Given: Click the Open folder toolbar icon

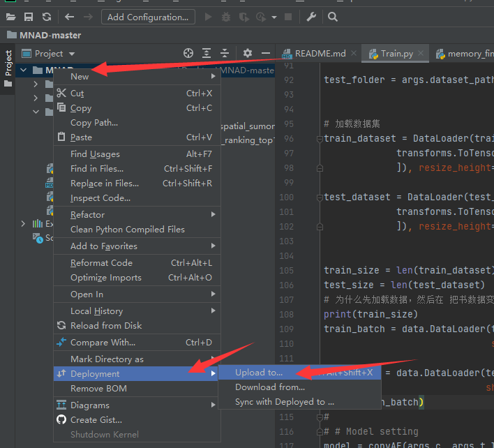Looking at the screenshot, I should tap(10, 17).
